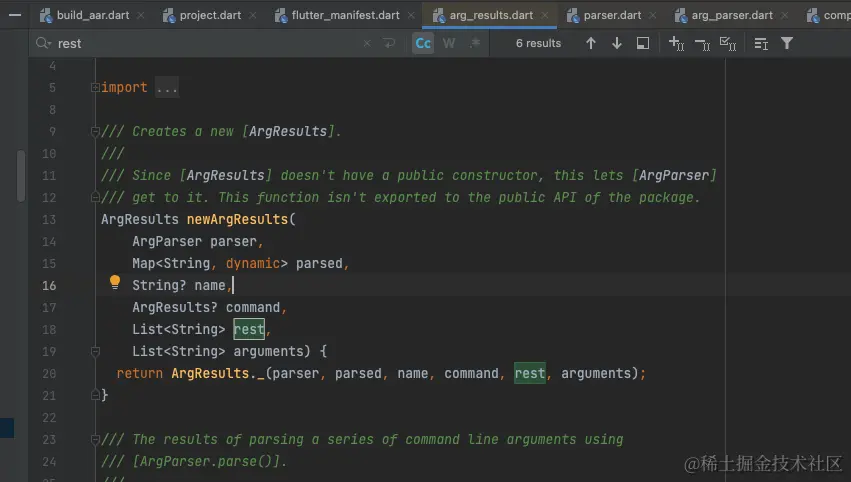Click the new line icon in search field
The width and height of the screenshot is (851, 482).
[x=389, y=43]
